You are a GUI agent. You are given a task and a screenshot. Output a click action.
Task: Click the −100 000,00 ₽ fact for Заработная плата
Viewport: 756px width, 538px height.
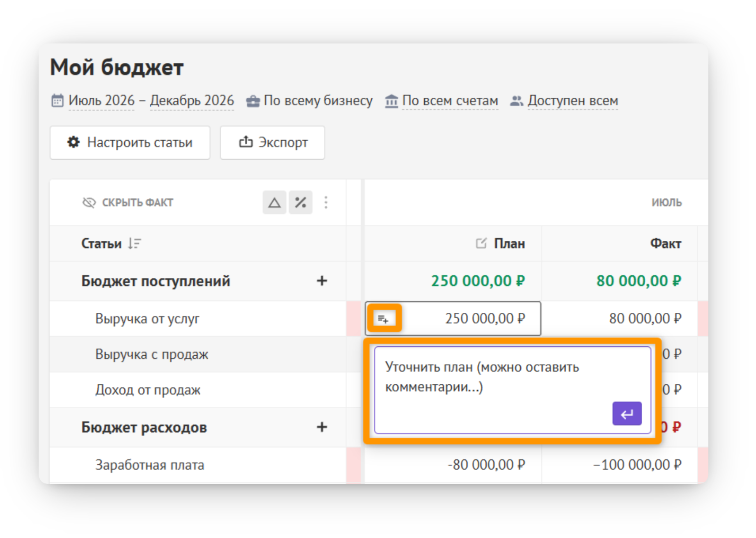[637, 465]
